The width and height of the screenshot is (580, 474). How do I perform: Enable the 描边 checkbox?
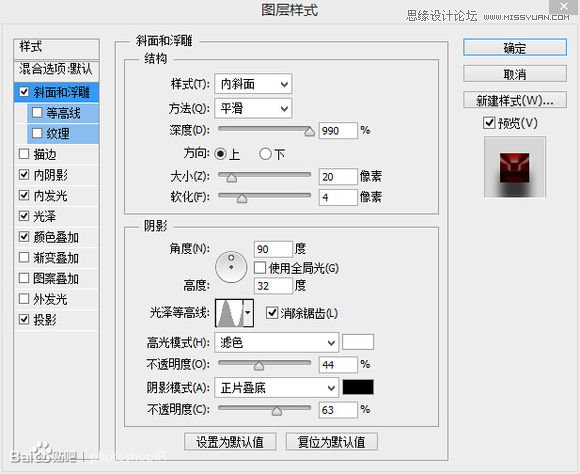(24, 154)
